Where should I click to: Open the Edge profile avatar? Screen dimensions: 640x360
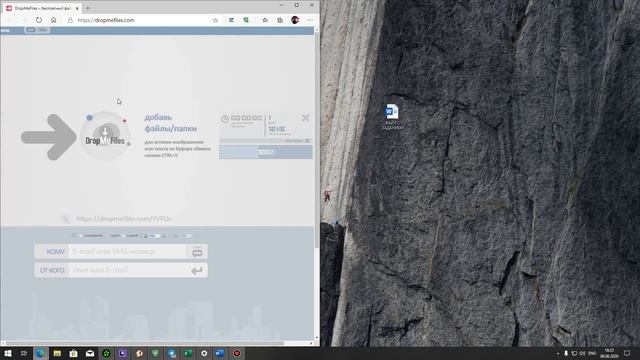295,20
